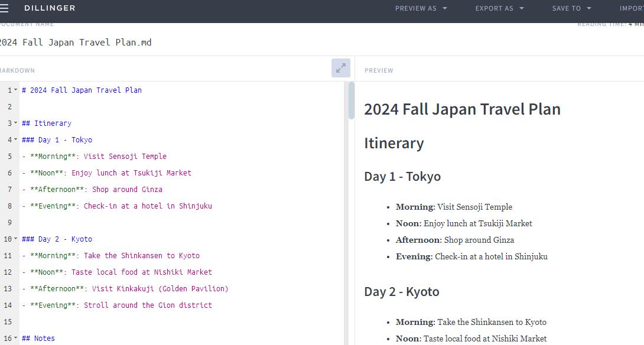Place cursor on Stroll around Gion district line

click(x=148, y=305)
